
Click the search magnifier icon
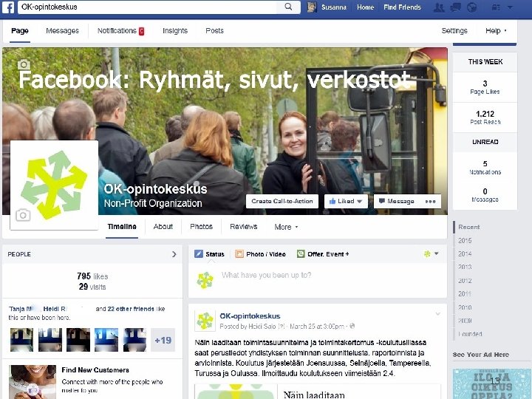[288, 7]
